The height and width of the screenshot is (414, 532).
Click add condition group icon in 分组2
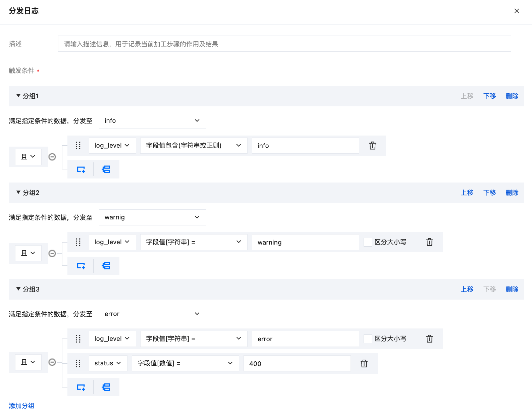click(x=106, y=266)
